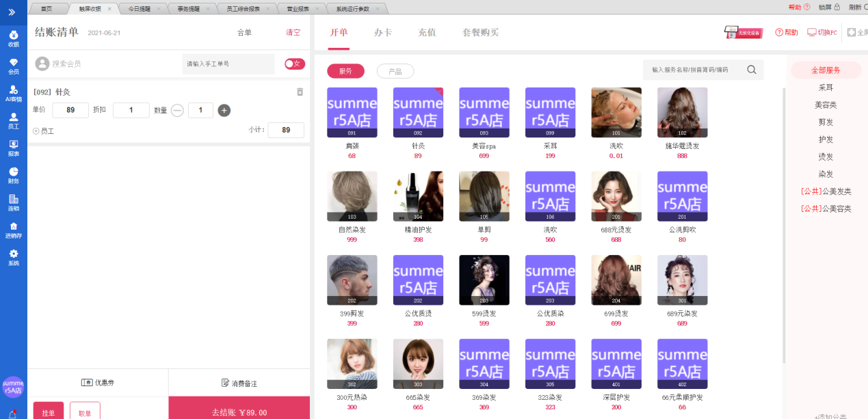
Task: Toggle the 女 gender switch
Action: [x=295, y=64]
